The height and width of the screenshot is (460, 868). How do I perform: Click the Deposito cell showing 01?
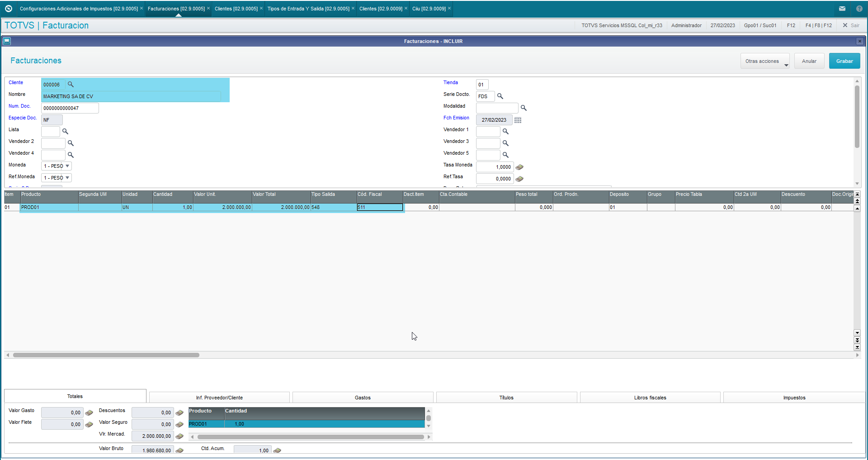pyautogui.click(x=628, y=207)
